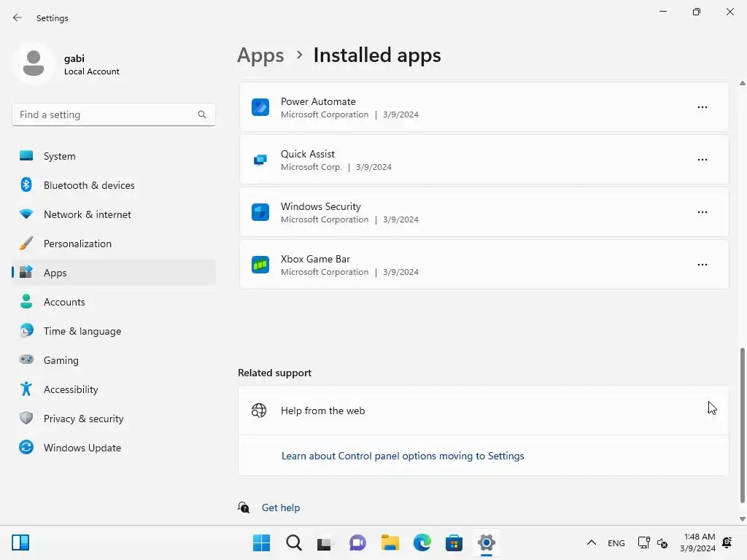The height and width of the screenshot is (560, 747).
Task: Click the Windows Security shield icon
Action: tap(260, 212)
